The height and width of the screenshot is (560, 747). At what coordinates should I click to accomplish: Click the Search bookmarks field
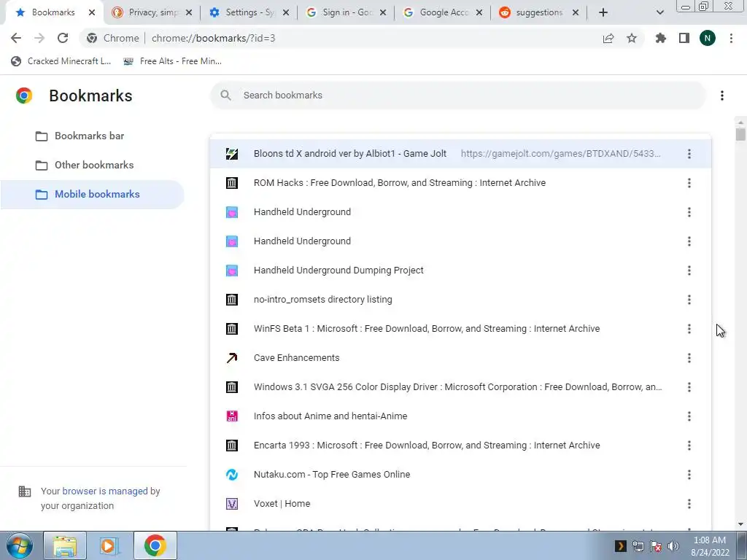pos(458,96)
